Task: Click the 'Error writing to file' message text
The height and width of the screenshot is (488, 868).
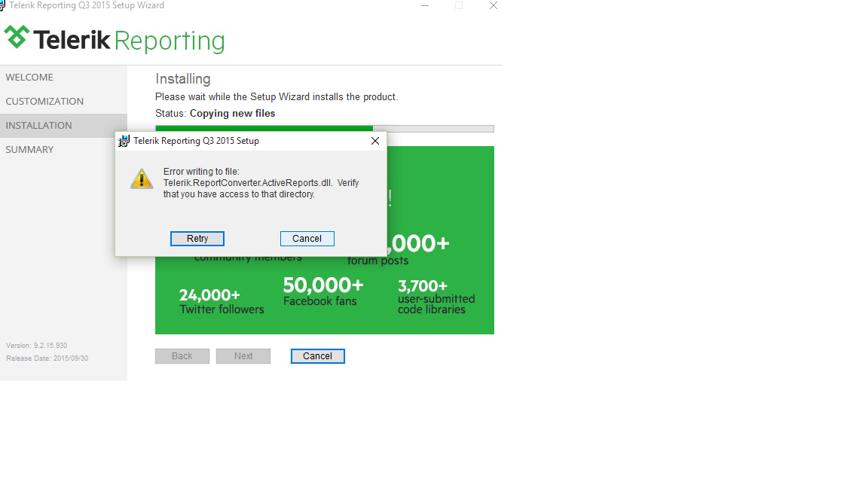Action: 261,183
